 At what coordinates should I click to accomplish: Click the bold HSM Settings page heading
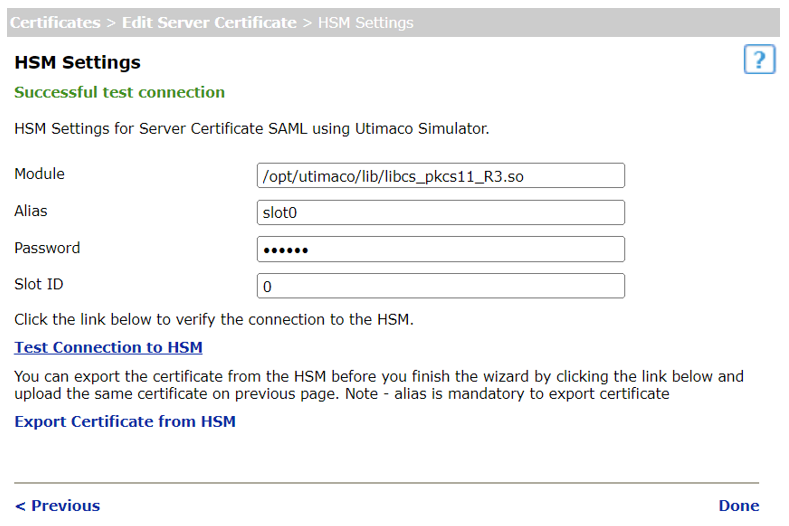[x=77, y=63]
